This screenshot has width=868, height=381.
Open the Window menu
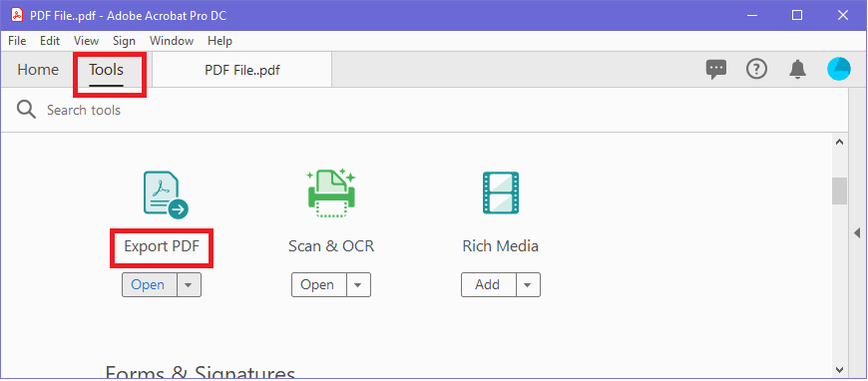[172, 41]
